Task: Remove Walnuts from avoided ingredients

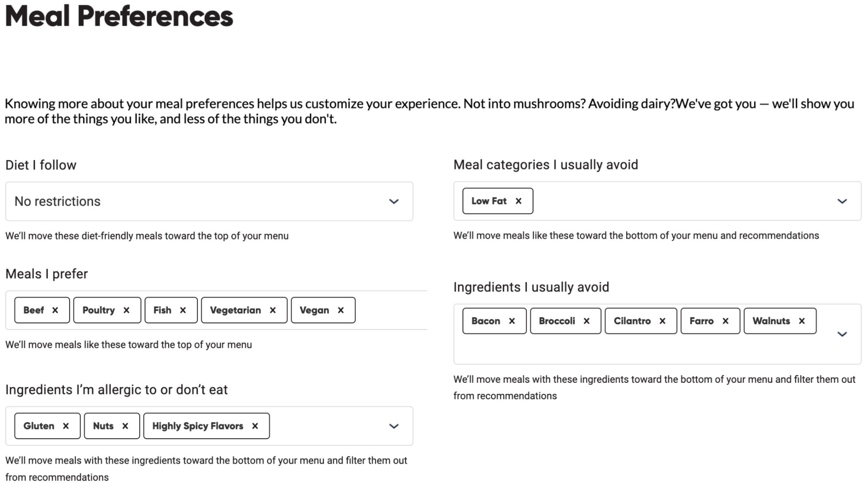Action: [x=802, y=321]
